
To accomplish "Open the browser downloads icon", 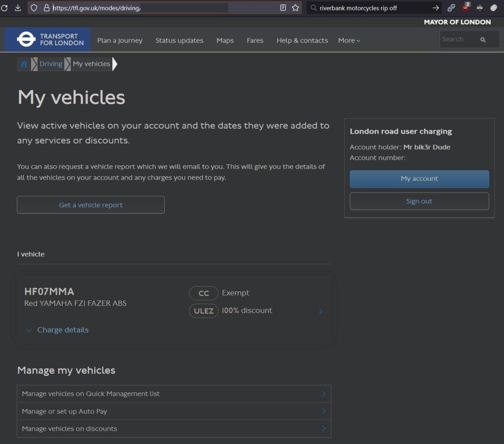I will (x=18, y=7).
